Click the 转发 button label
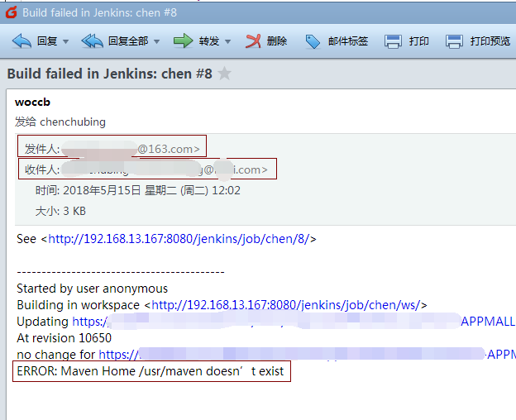 (209, 41)
